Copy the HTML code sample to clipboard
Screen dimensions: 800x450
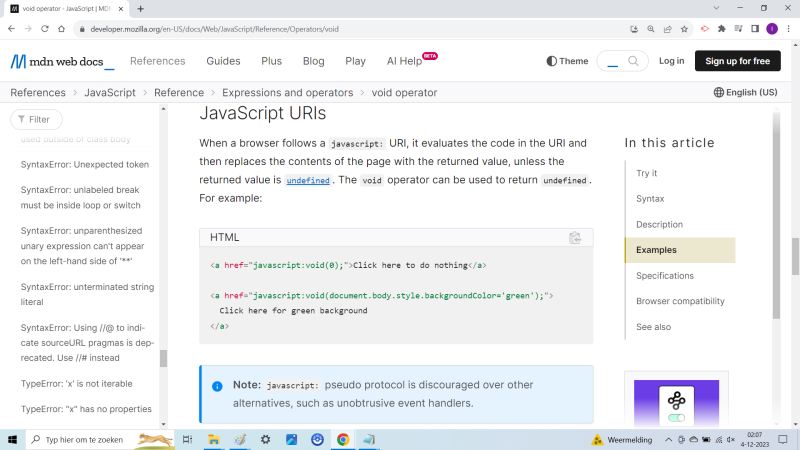click(575, 238)
